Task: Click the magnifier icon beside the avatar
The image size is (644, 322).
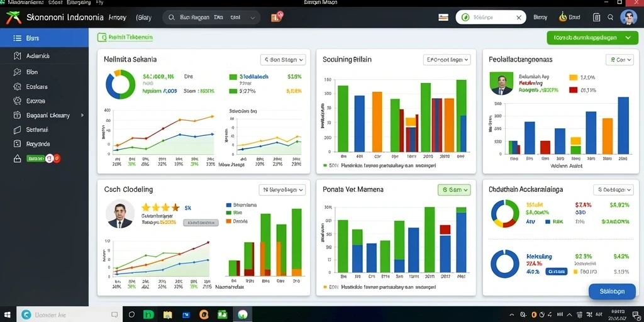Action: point(610,17)
